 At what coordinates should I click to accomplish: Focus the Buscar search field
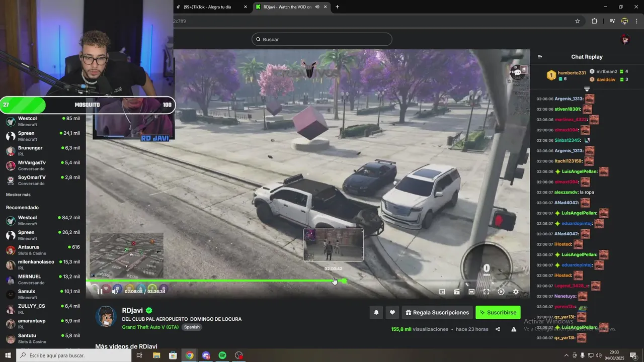pyautogui.click(x=322, y=39)
